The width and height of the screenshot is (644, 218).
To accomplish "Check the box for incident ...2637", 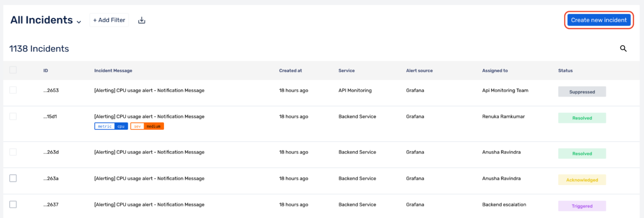I will pyautogui.click(x=13, y=204).
